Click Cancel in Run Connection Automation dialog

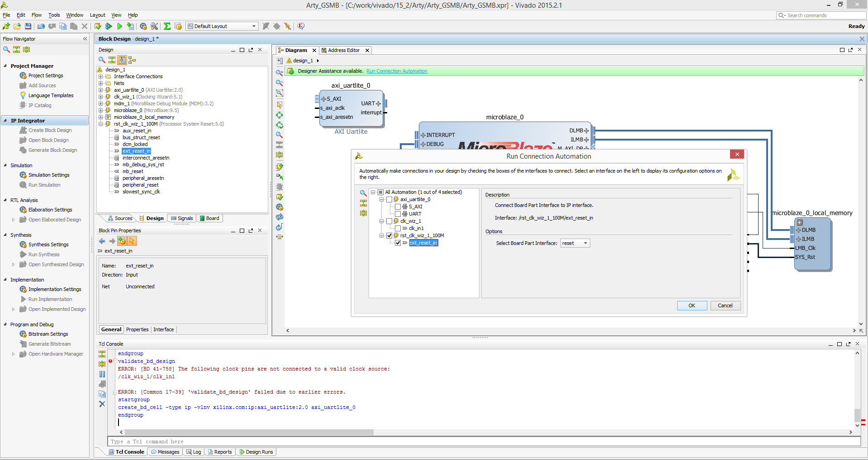pos(725,305)
